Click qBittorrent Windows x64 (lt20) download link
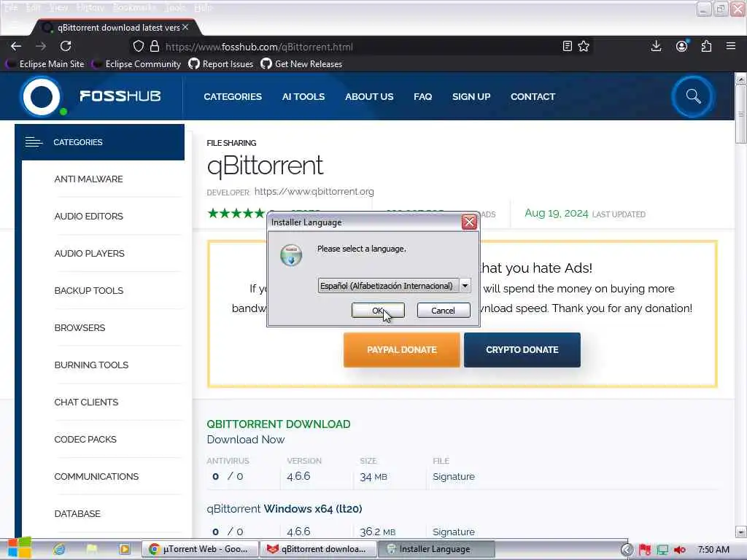The height and width of the screenshot is (560, 747). tap(285, 508)
